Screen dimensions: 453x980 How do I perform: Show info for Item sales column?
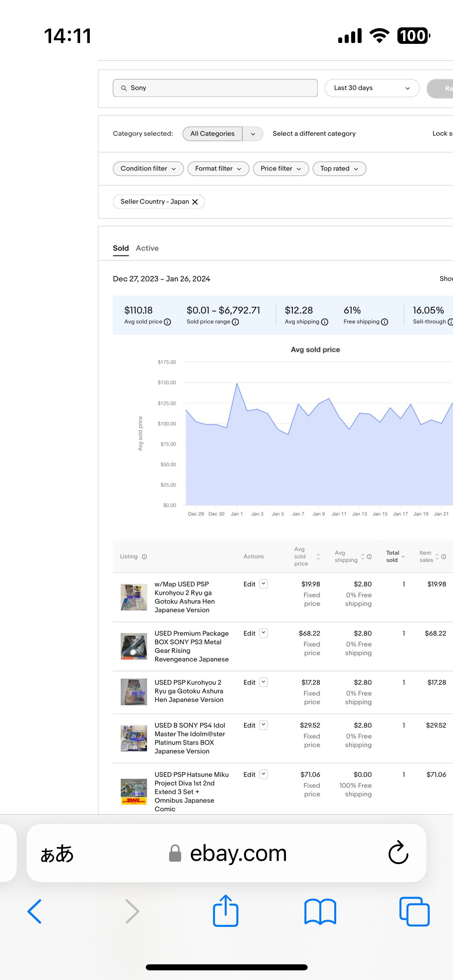pos(444,557)
